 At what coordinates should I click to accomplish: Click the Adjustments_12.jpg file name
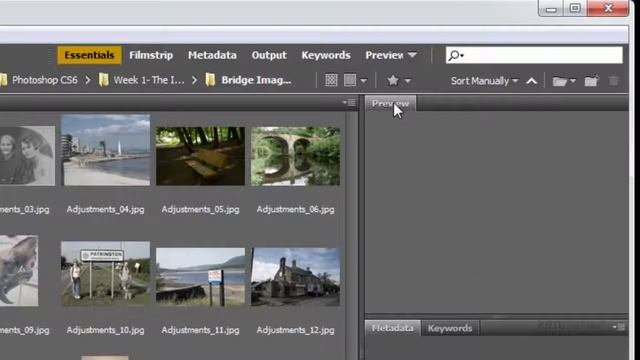pos(296,330)
